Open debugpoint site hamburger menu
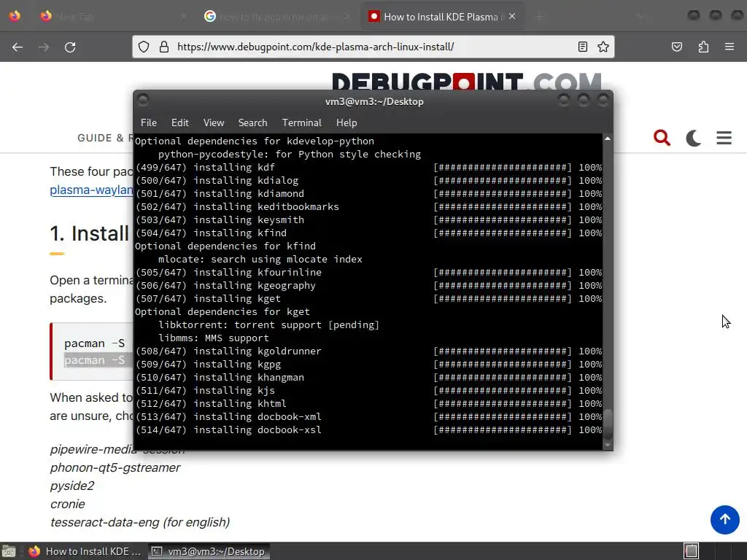This screenshot has width=747, height=560. click(724, 138)
